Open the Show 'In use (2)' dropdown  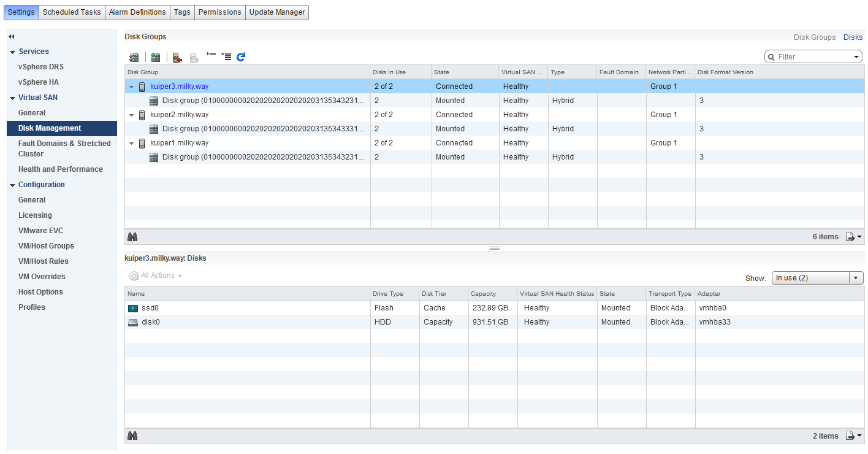click(x=856, y=278)
